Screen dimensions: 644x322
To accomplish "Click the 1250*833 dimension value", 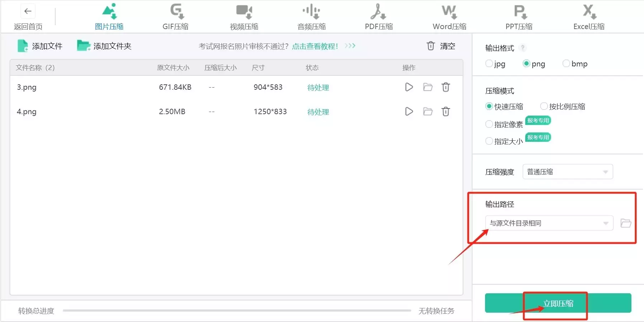I will tap(270, 112).
